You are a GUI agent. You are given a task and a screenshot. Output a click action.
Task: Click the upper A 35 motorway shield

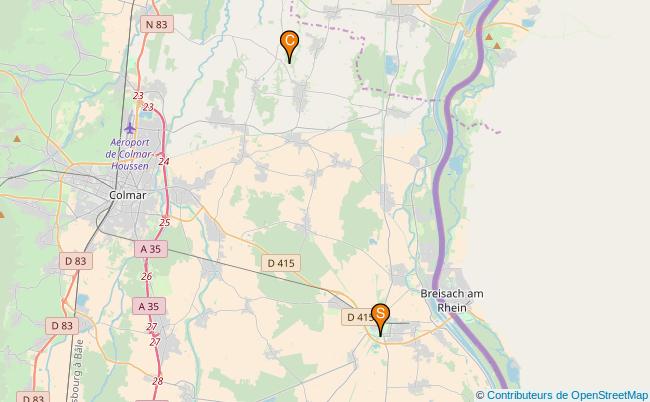[x=151, y=249]
